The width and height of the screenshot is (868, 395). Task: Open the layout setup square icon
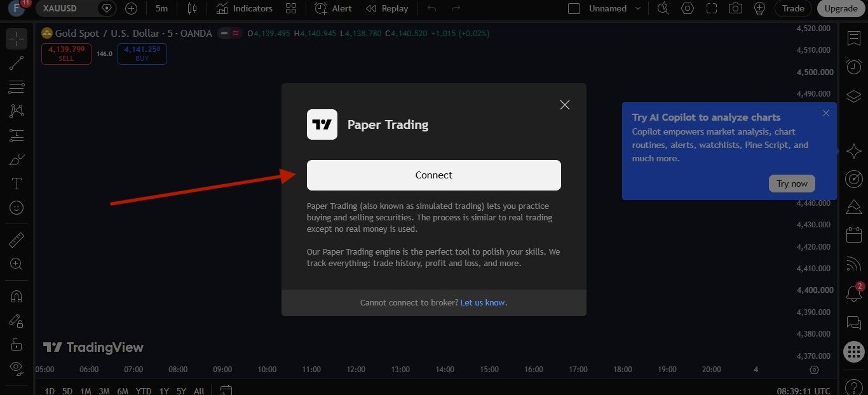[x=574, y=8]
